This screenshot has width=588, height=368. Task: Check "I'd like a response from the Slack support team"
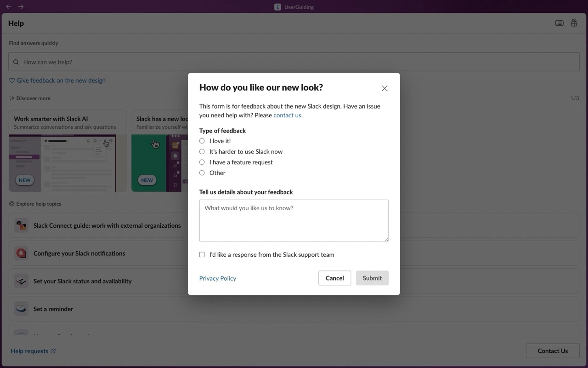pyautogui.click(x=202, y=254)
